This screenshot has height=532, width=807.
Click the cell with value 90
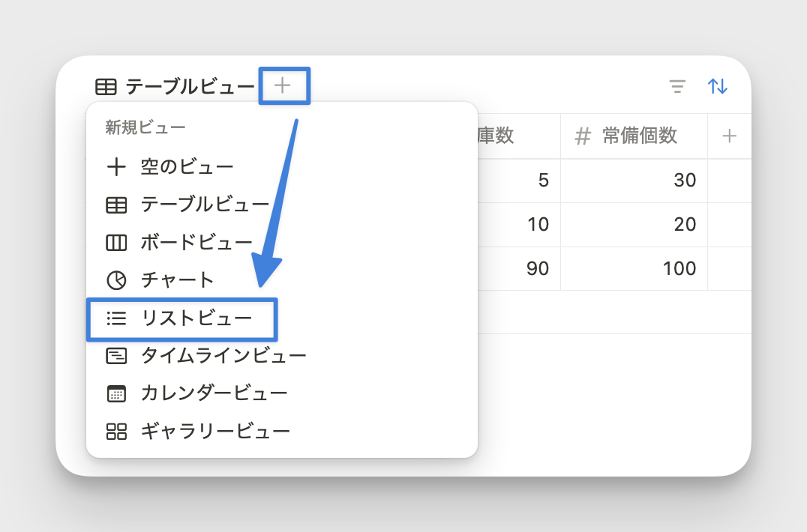click(519, 269)
